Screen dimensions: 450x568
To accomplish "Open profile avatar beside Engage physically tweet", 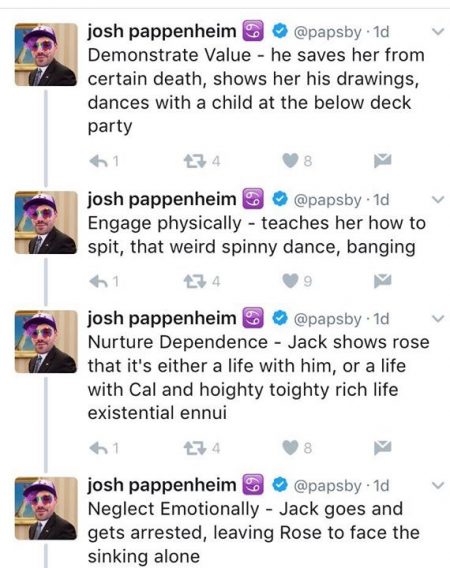I will pyautogui.click(x=46, y=222).
